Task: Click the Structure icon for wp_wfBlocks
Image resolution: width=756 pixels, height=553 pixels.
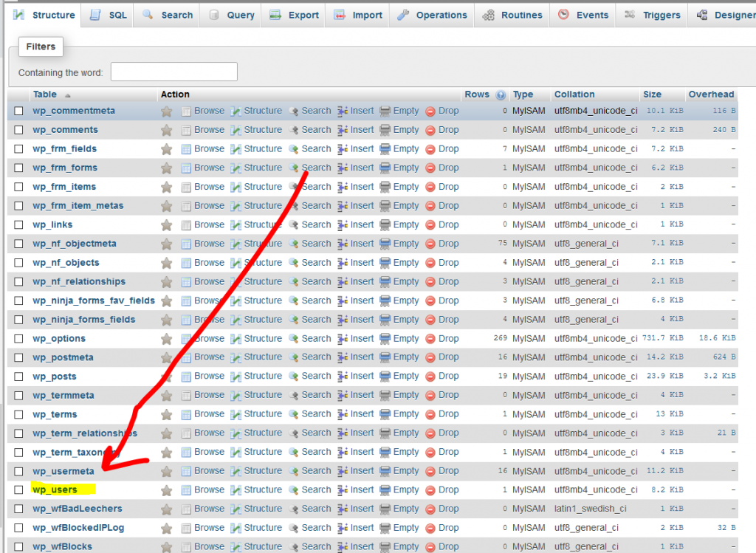Action: pos(236,547)
